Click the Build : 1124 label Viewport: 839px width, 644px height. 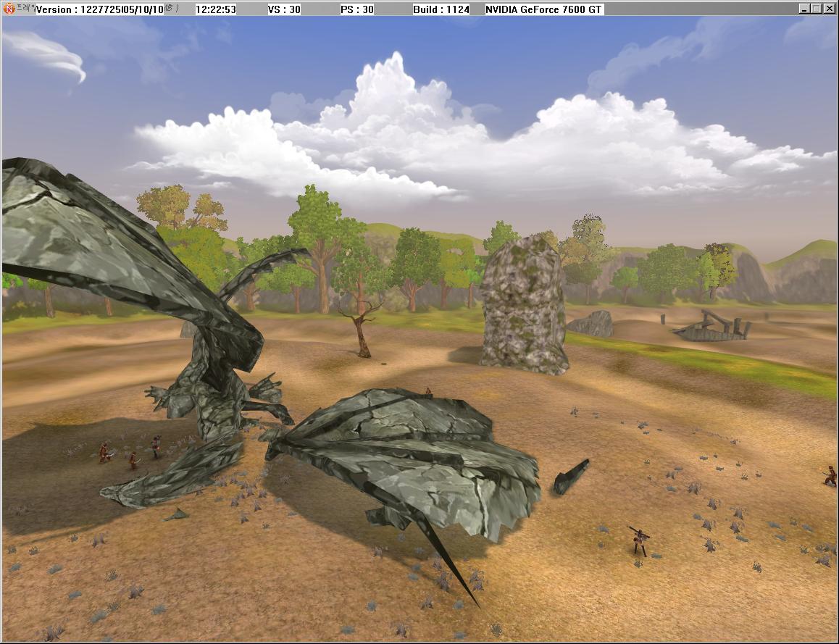click(x=441, y=9)
